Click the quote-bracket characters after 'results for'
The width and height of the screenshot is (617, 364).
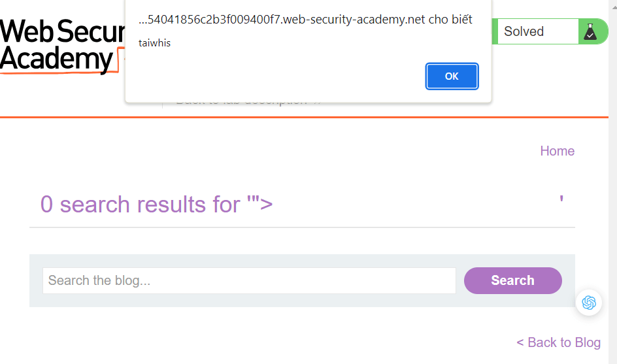click(259, 205)
